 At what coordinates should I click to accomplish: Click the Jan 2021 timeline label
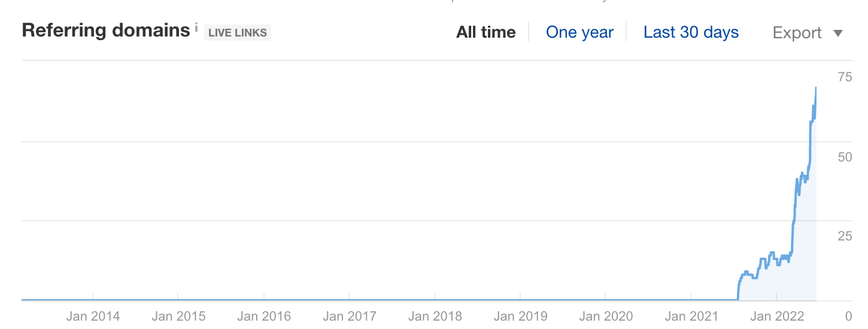point(691,316)
